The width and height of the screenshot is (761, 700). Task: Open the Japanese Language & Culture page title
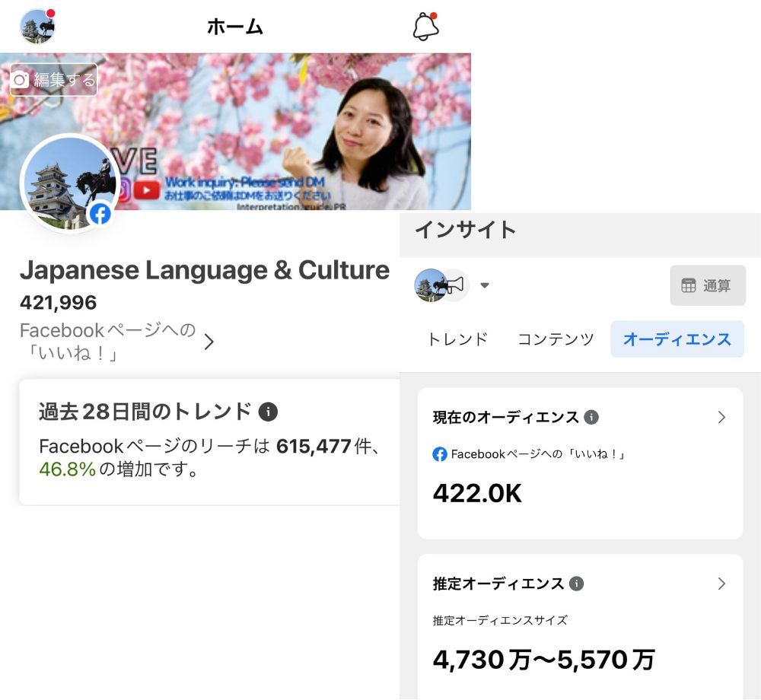click(204, 270)
